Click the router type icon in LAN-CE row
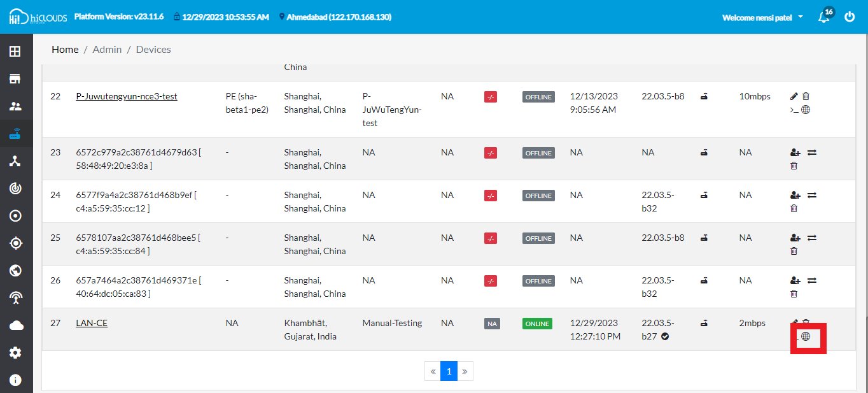868x393 pixels. point(704,324)
